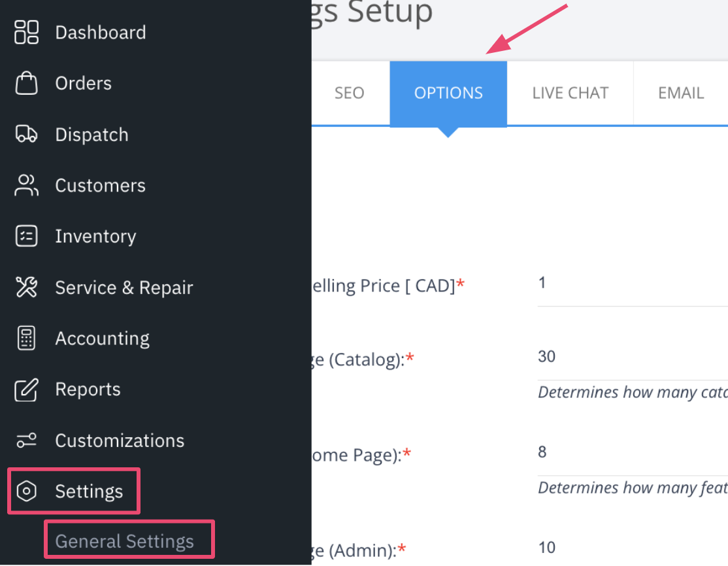Click the Customizations sliders icon
Viewport: 728px width, 566px height.
(26, 440)
